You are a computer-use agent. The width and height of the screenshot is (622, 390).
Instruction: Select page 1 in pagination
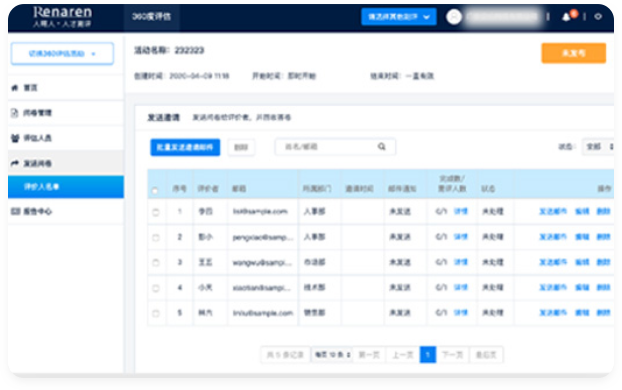[428, 355]
